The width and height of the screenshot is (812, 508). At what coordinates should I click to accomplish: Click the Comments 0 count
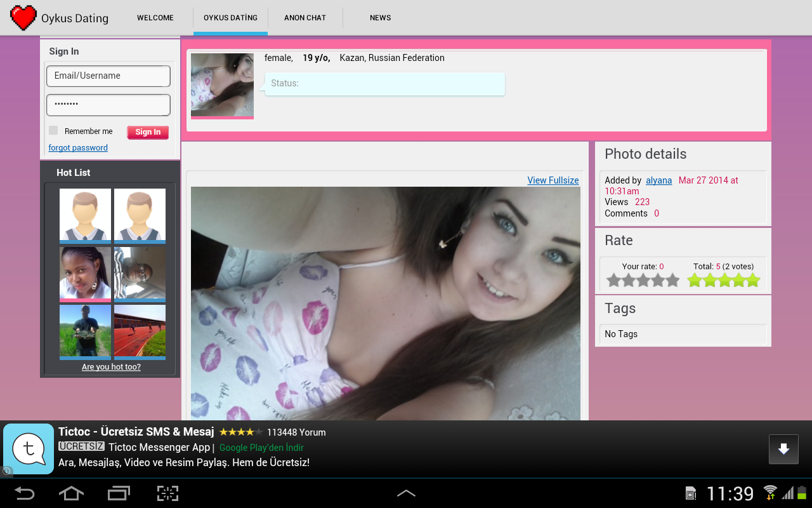632,213
